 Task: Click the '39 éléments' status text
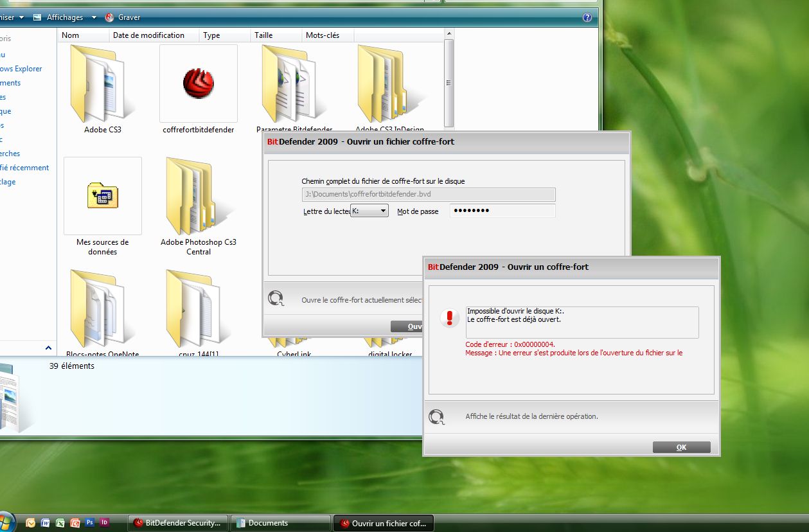coord(72,366)
